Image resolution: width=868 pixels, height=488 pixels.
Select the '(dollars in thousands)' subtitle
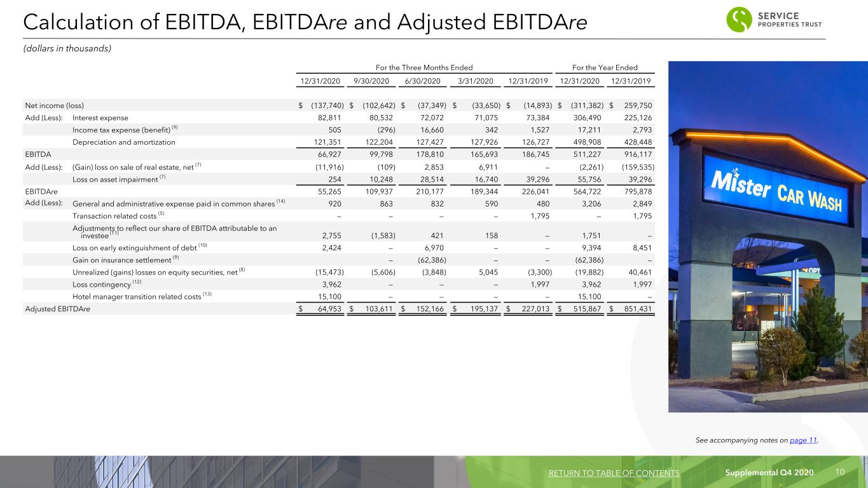pos(67,50)
